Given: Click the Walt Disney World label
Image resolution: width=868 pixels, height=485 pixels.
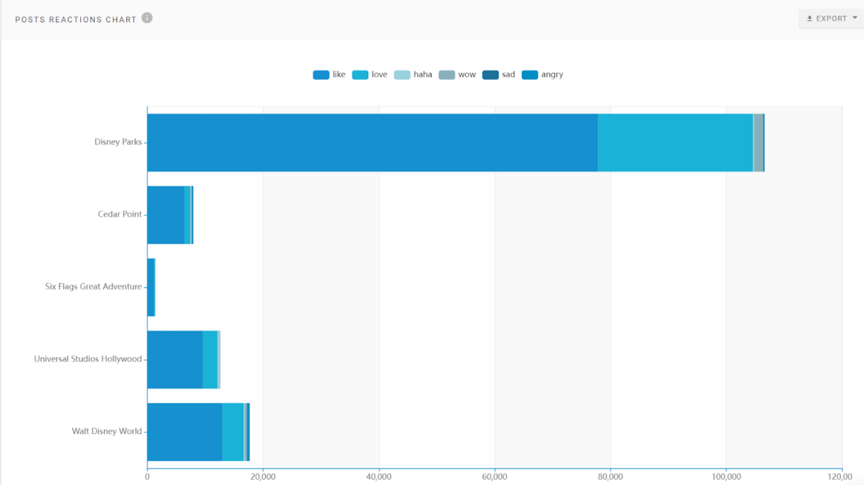Looking at the screenshot, I should (x=107, y=431).
